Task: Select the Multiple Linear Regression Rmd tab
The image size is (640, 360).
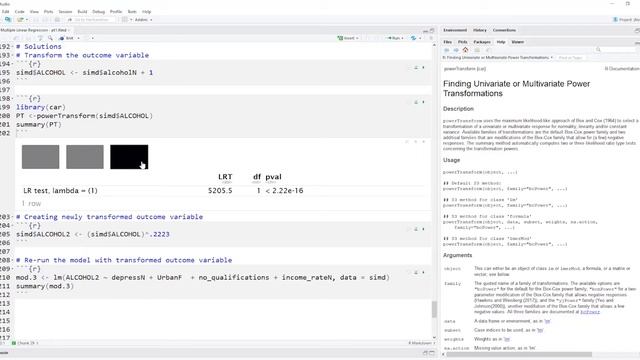Action: (x=33, y=30)
